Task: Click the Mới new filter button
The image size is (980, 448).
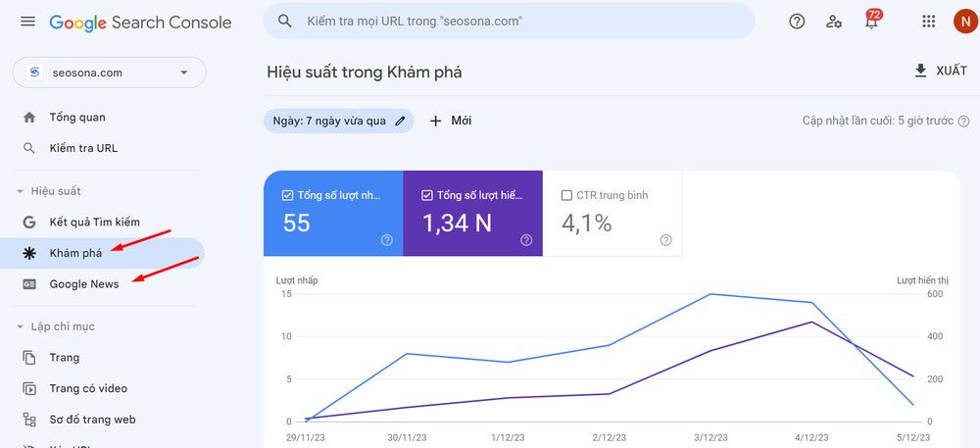Action: 451,122
